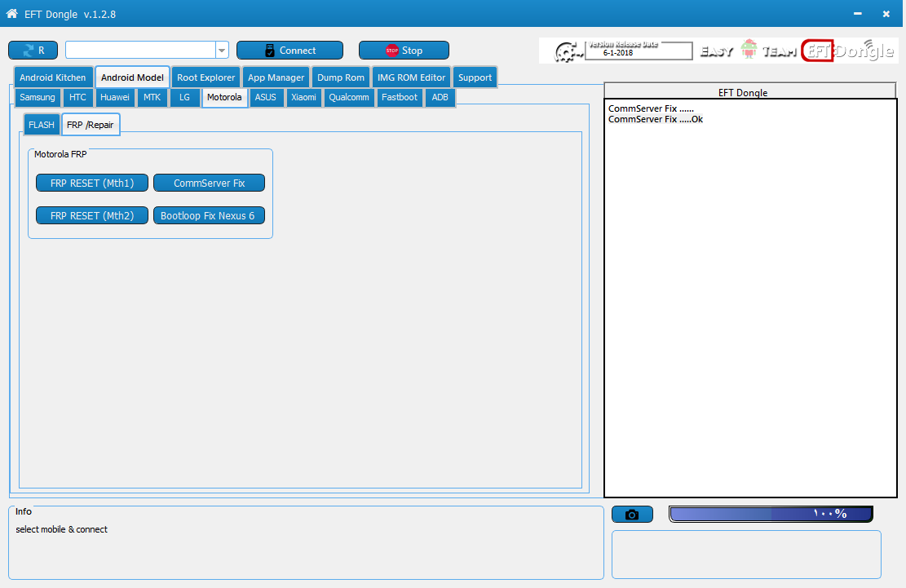The height and width of the screenshot is (588, 906).
Task: Open the MTK tab
Action: coord(152,97)
